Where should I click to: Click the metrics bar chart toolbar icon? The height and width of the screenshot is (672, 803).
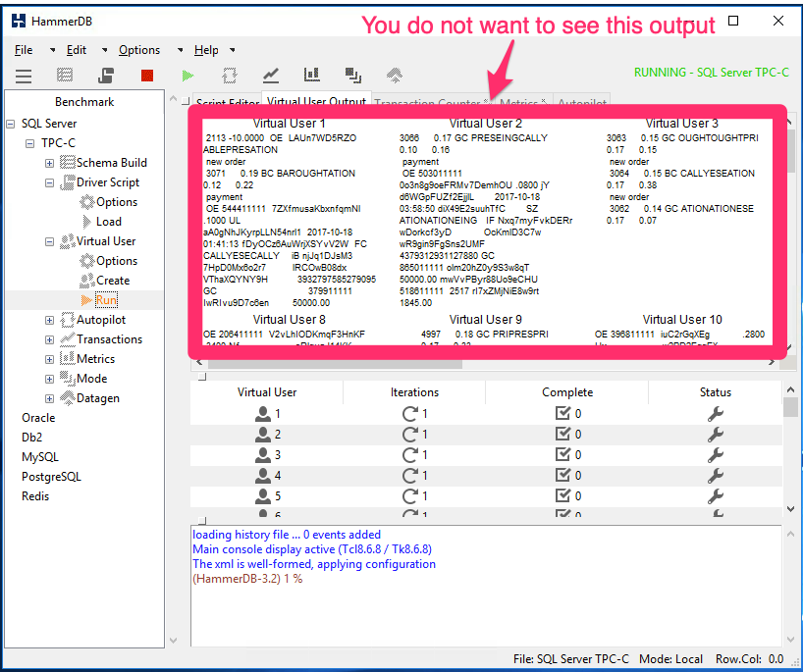point(312,75)
